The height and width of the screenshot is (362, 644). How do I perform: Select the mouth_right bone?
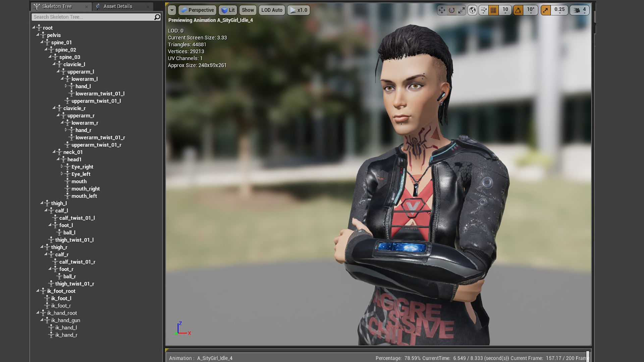pyautogui.click(x=86, y=189)
